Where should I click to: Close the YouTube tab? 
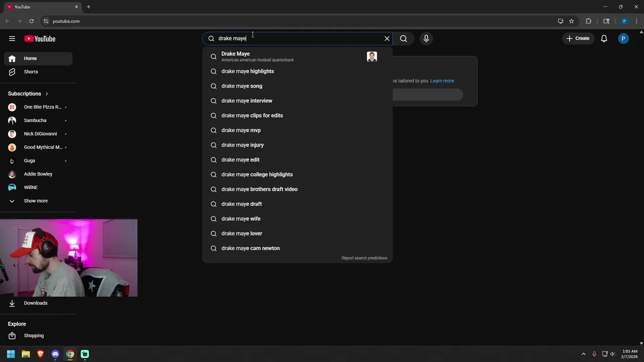tap(76, 7)
